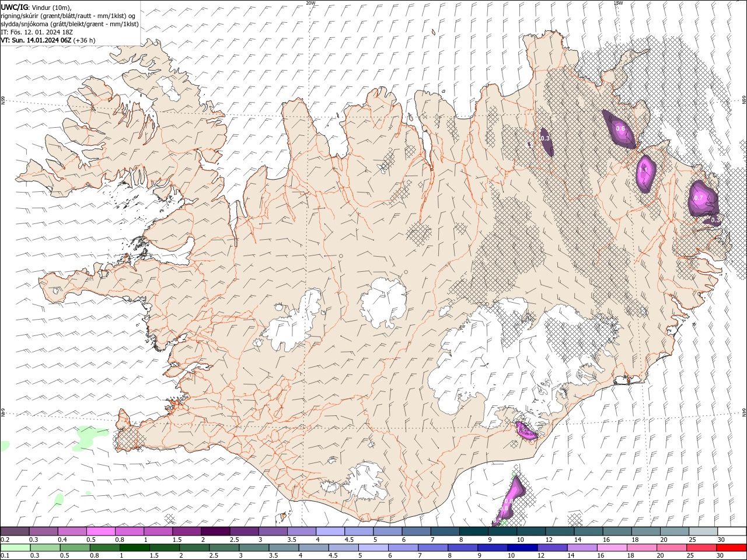Pick the upper legend swatch labeled 3
Viewport: 747px width, 560px height.
coord(273,531)
